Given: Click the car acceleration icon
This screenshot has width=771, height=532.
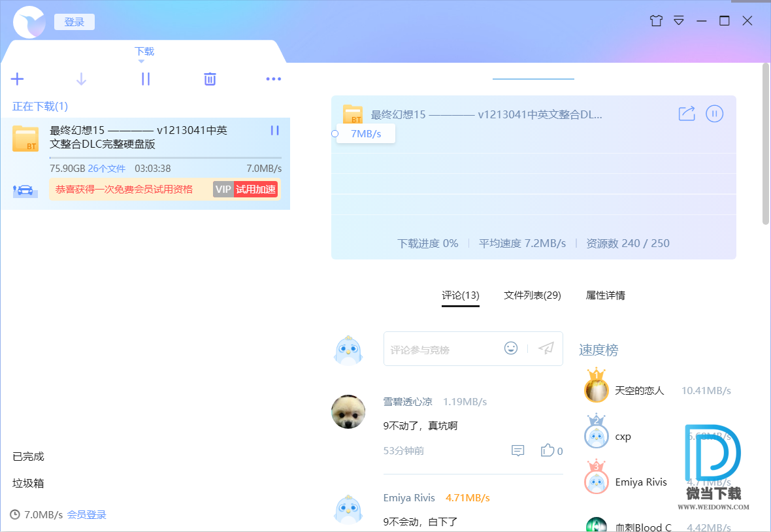Looking at the screenshot, I should click(x=25, y=191).
